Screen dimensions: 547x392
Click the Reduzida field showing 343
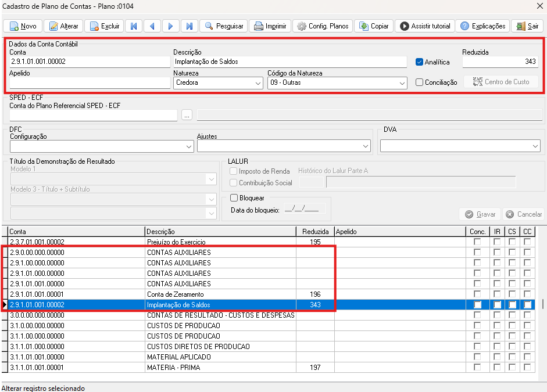[x=500, y=62]
